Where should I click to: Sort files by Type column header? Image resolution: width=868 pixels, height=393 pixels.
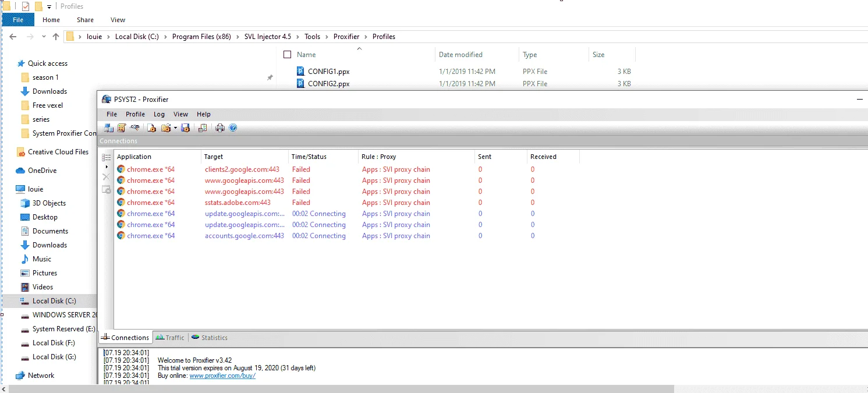coord(554,55)
